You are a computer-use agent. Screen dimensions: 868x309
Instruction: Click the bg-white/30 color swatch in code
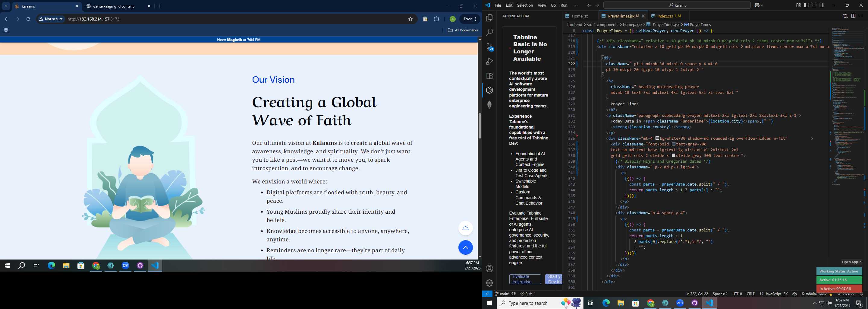pyautogui.click(x=657, y=138)
